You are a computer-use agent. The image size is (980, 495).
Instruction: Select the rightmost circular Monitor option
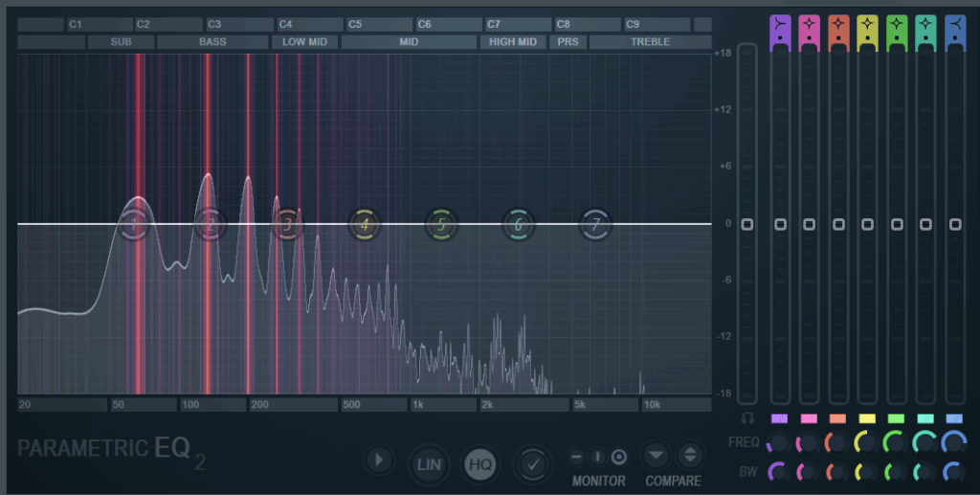pyautogui.click(x=618, y=457)
